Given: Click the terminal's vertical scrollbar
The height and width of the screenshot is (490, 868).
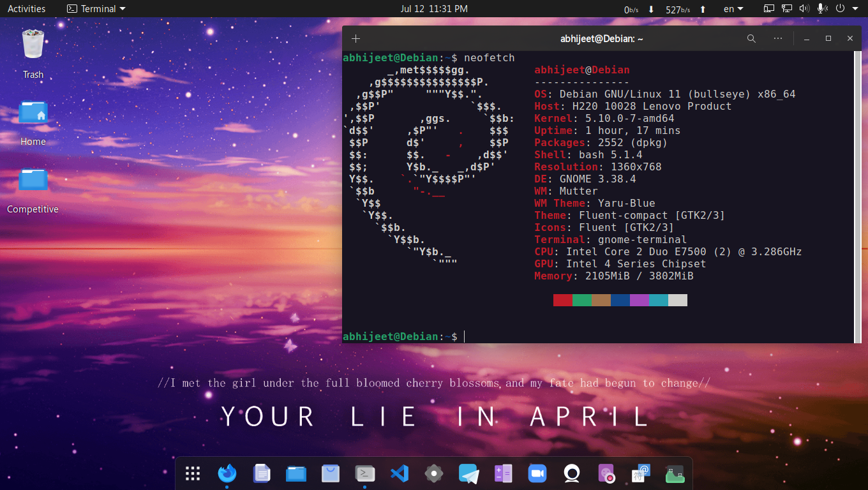Looking at the screenshot, I should pos(857,197).
